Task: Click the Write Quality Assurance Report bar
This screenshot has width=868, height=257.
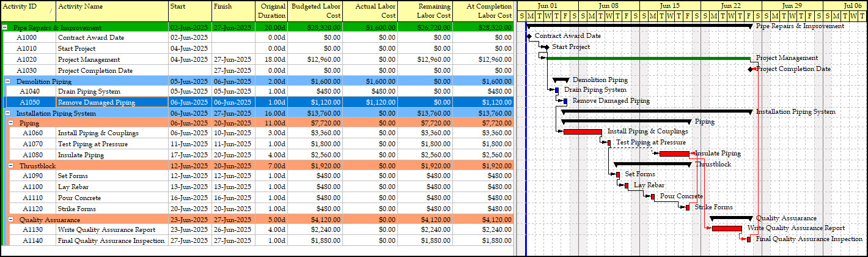Action: (726, 228)
